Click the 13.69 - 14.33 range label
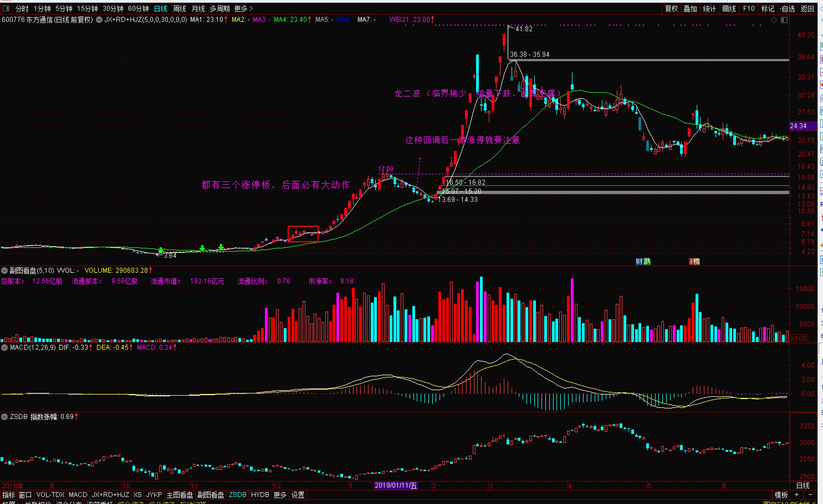 coord(457,200)
